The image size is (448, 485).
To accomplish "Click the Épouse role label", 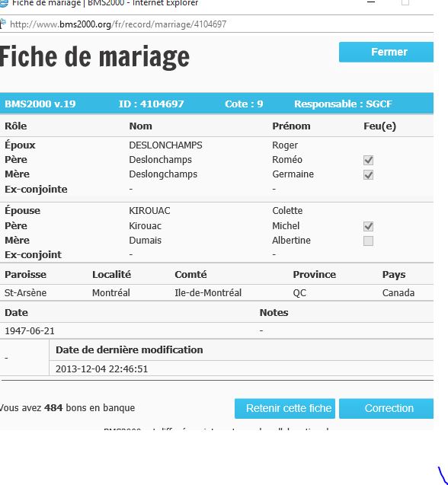I will [x=23, y=211].
